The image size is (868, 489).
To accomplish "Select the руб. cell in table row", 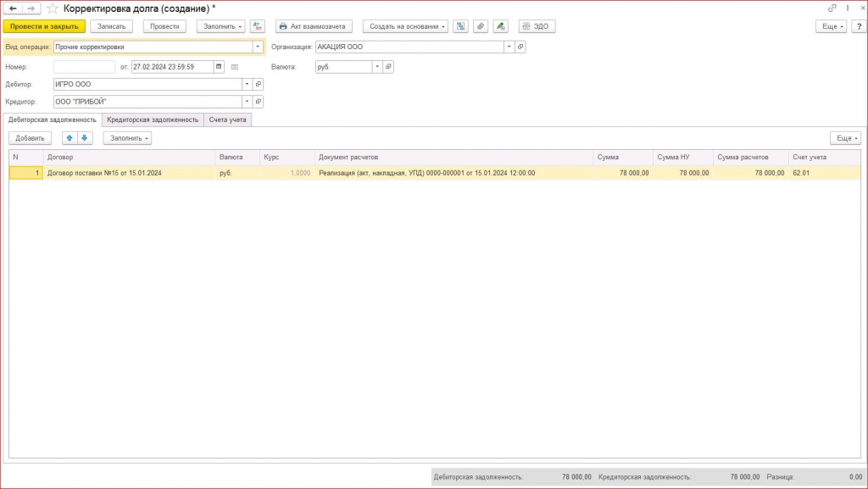I will click(x=237, y=173).
